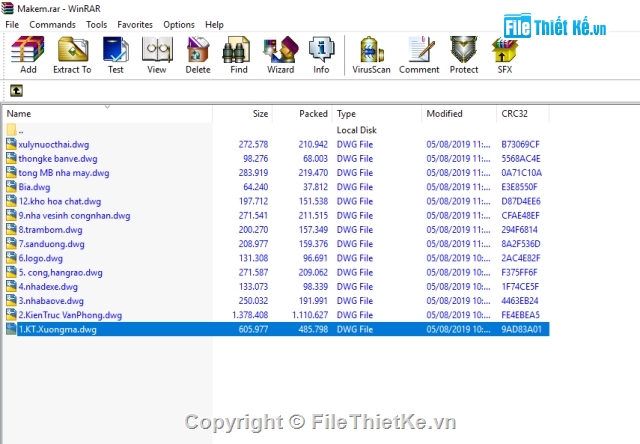Select file 2.KienTruc VanPhong.dwg
The image size is (640, 444).
click(x=70, y=315)
